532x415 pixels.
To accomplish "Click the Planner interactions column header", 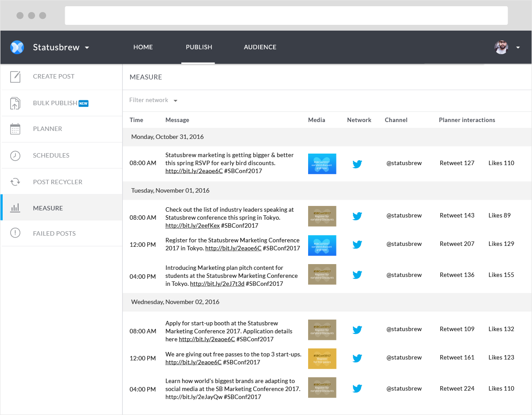I will (467, 120).
